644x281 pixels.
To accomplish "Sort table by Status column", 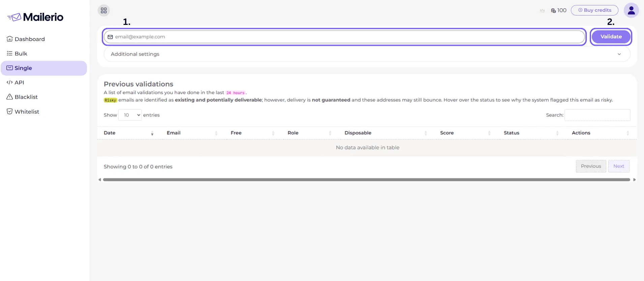I will pyautogui.click(x=531, y=133).
